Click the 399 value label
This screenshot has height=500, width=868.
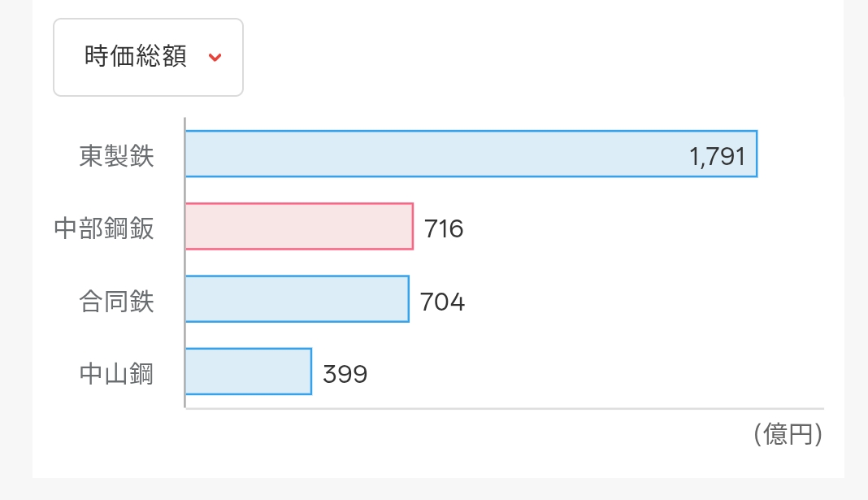(x=345, y=375)
